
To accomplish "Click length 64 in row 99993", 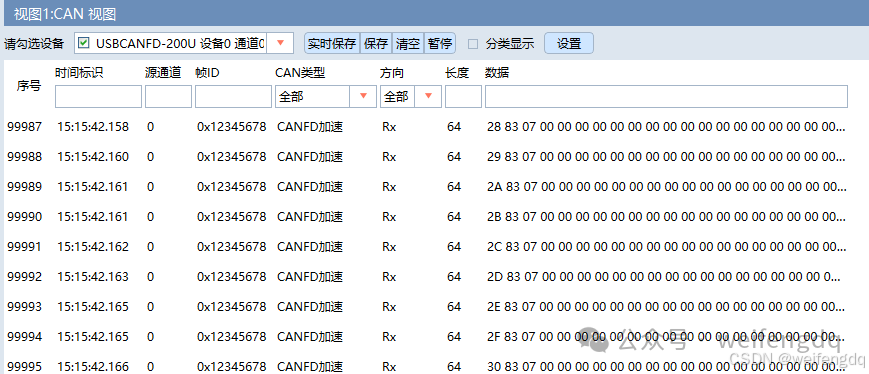I will coord(454,306).
